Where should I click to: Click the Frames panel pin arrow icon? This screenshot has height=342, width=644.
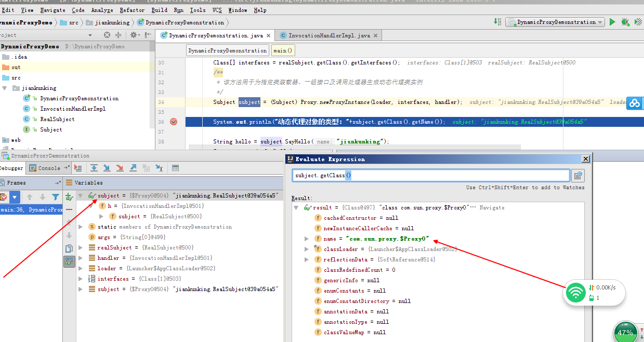coord(58,183)
